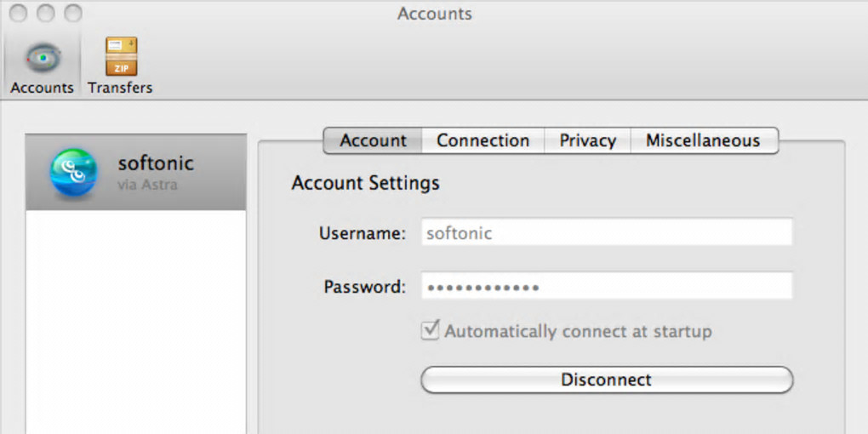868x434 pixels.
Task: Switch to the Account tab
Action: click(x=373, y=141)
